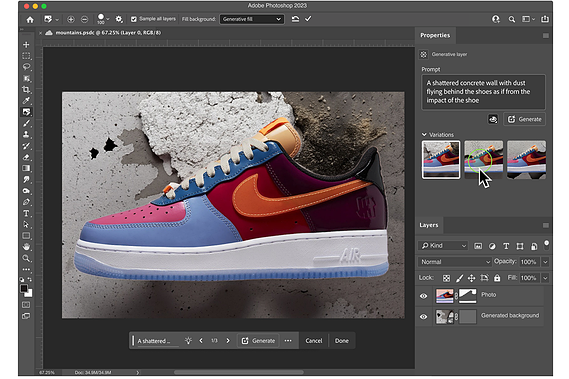Click Done in the contextual taskbar
The image size is (569, 379).
[341, 341]
